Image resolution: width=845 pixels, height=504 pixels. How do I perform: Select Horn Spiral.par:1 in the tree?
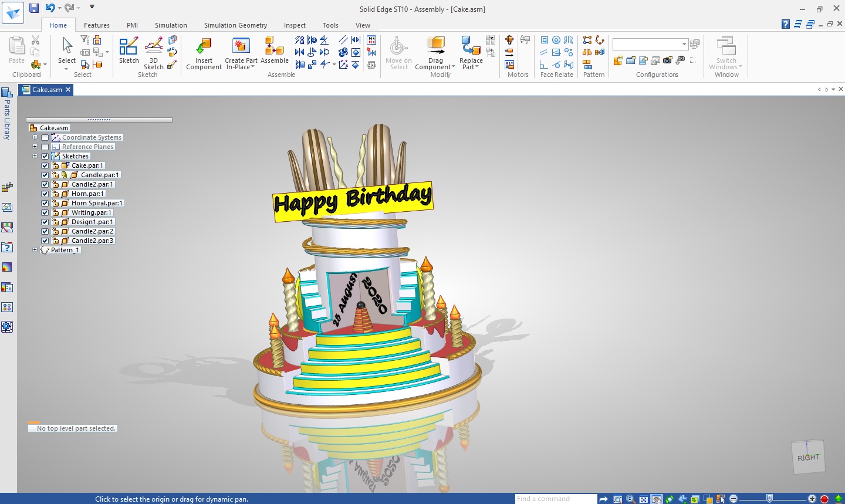click(97, 203)
